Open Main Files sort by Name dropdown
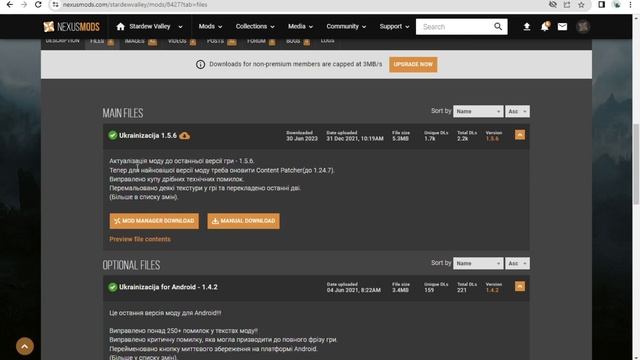This screenshot has width=640, height=360. click(478, 111)
